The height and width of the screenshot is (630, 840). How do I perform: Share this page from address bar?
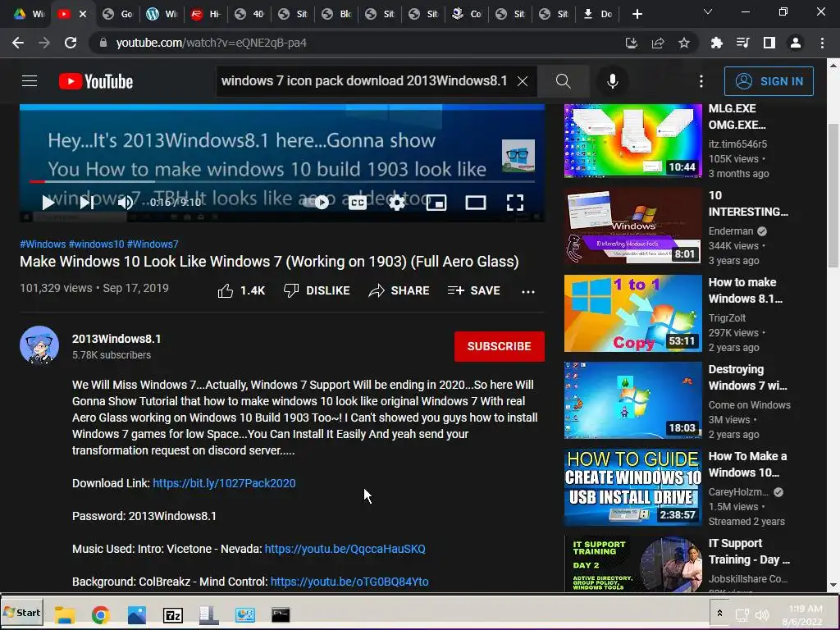658,43
